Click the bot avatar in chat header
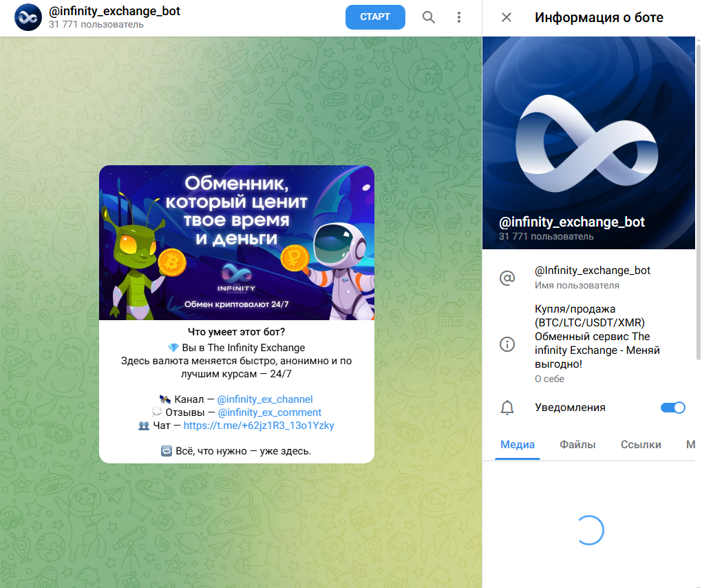The width and height of the screenshot is (702, 588). 28,17
